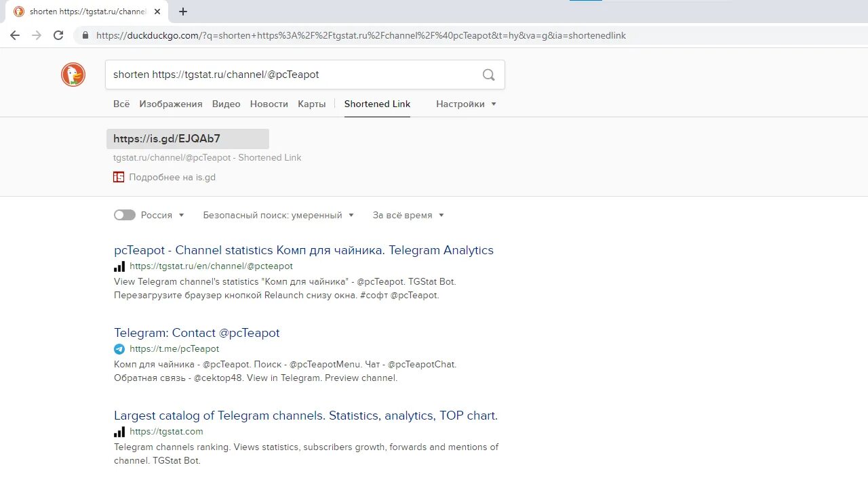Click the browser forward arrow
This screenshot has height=484, width=868.
pyautogui.click(x=37, y=35)
